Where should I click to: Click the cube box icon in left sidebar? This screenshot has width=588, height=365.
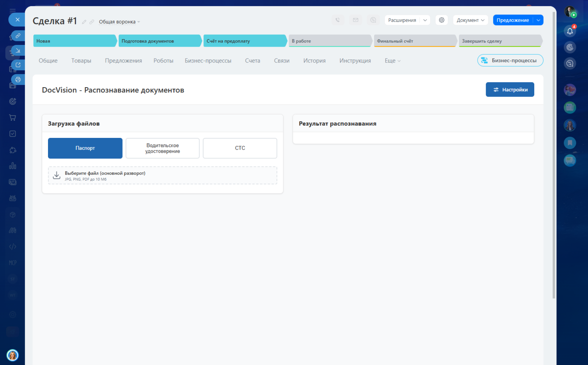pos(13,215)
